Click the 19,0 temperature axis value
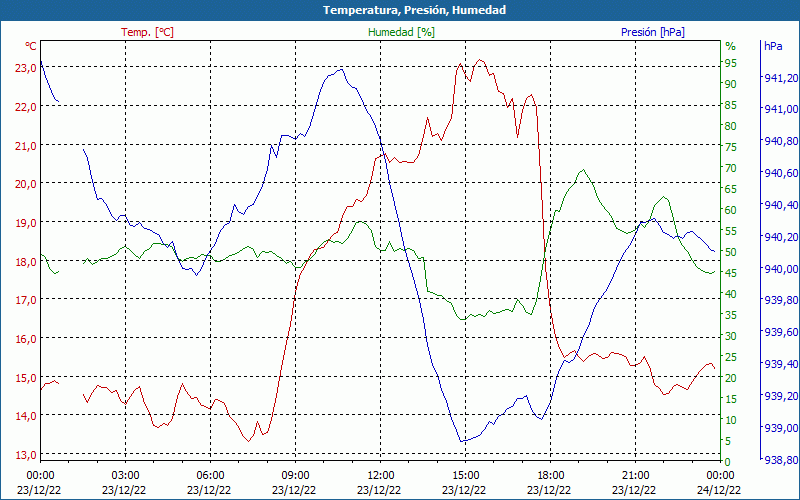The image size is (800, 500). point(26,222)
